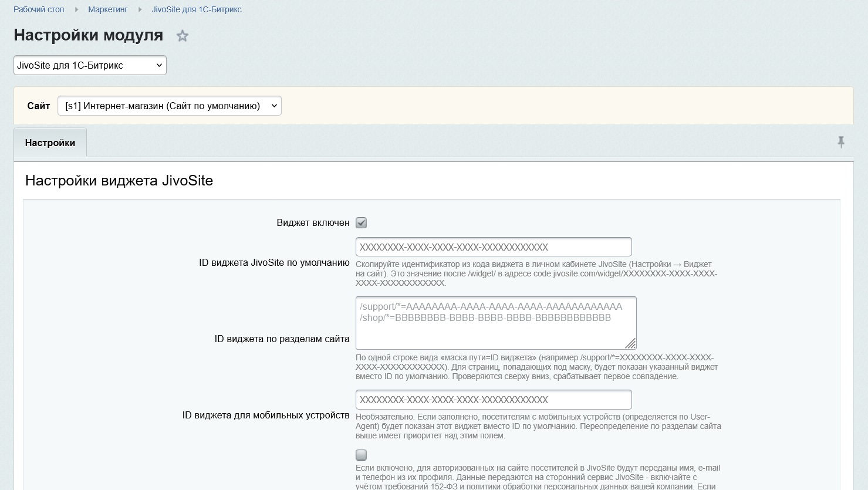Click hint text starting 'Если включено, для авторизованных'
Screen dimensions: 868x490
(x=538, y=477)
